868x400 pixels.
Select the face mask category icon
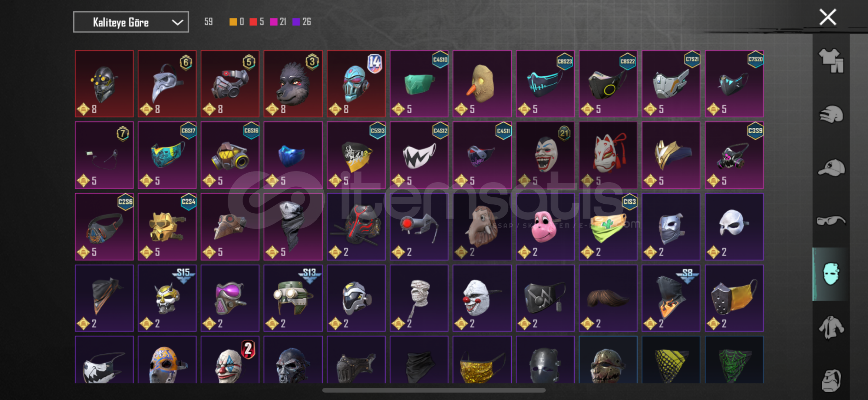coord(831,274)
